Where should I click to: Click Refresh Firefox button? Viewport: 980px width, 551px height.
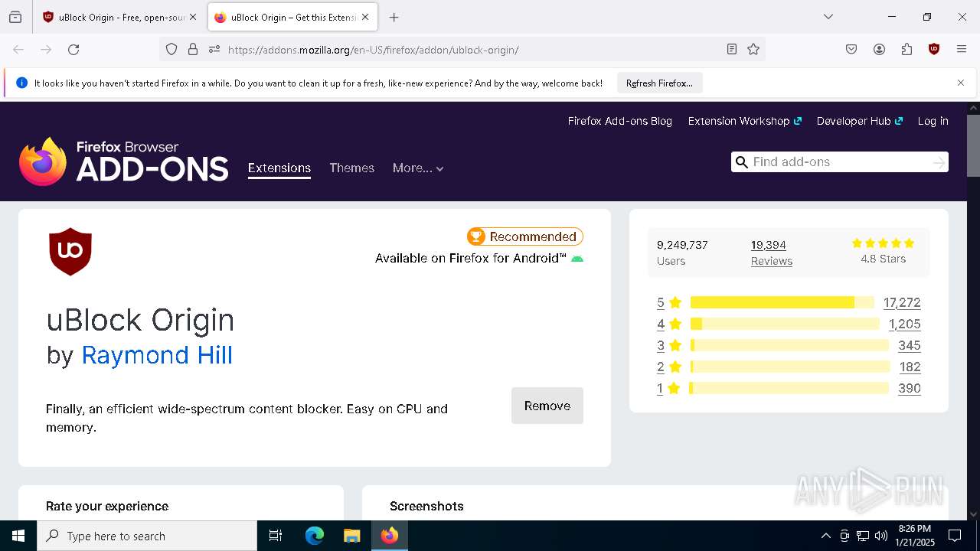tap(659, 83)
